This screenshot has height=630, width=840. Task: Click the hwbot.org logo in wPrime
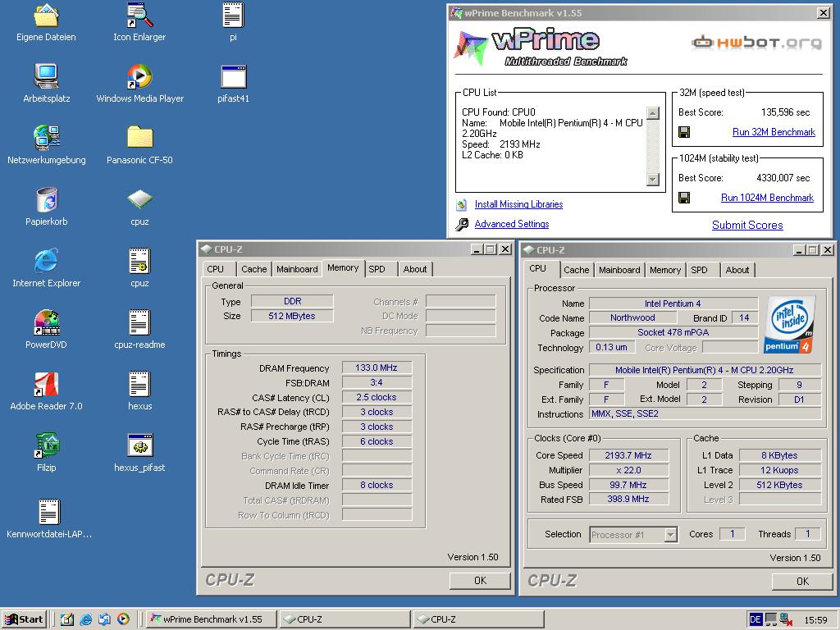pyautogui.click(x=756, y=43)
